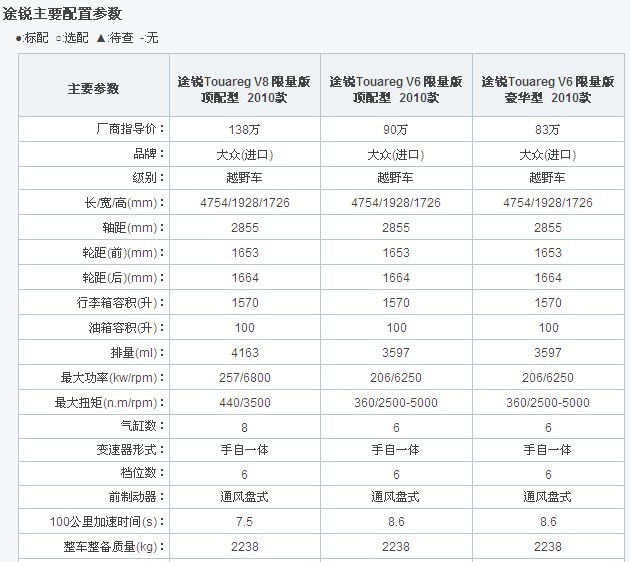This screenshot has width=630, height=562.
Task: Click the ●:标配 legend entry
Action: click(x=32, y=38)
